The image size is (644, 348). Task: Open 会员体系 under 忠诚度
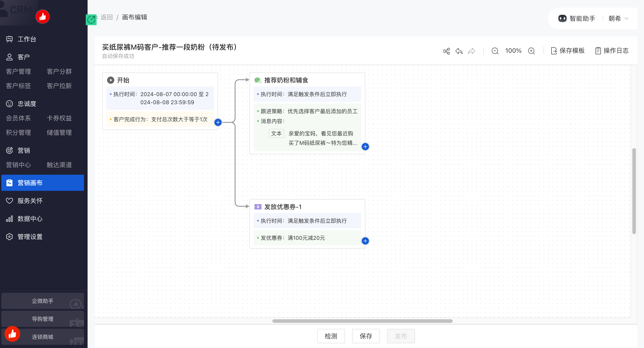[18, 118]
